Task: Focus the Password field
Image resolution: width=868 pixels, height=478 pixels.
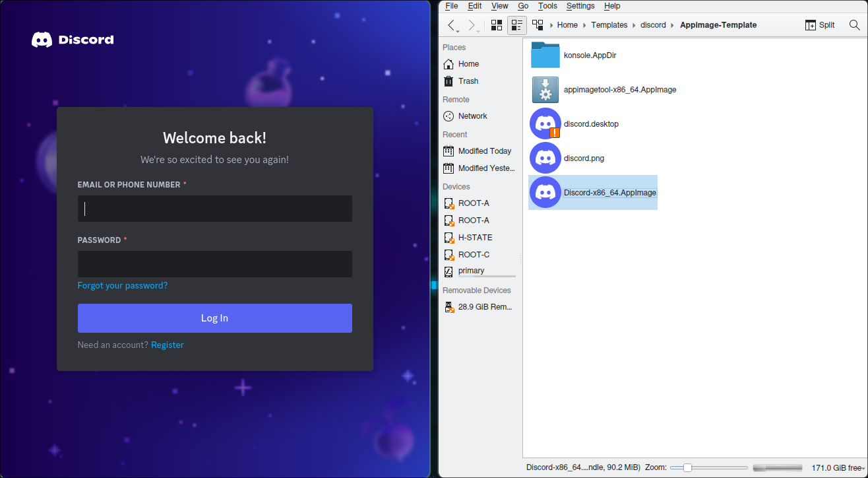Action: (215, 264)
